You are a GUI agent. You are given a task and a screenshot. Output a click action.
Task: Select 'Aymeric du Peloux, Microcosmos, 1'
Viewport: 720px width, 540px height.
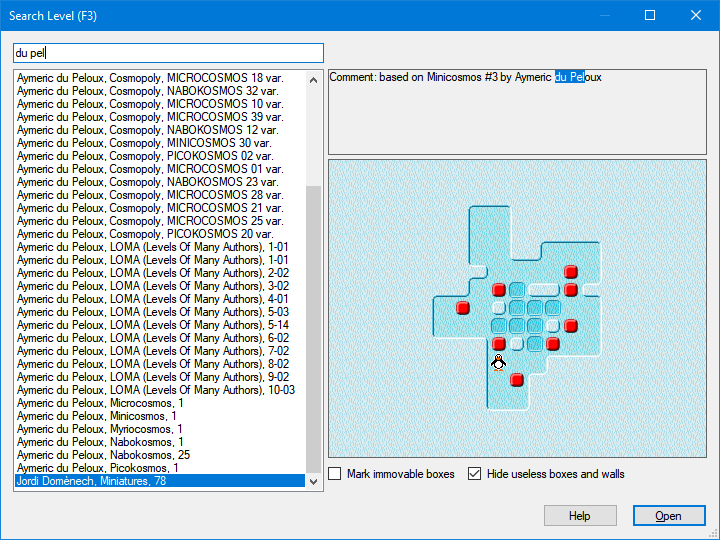[160, 403]
